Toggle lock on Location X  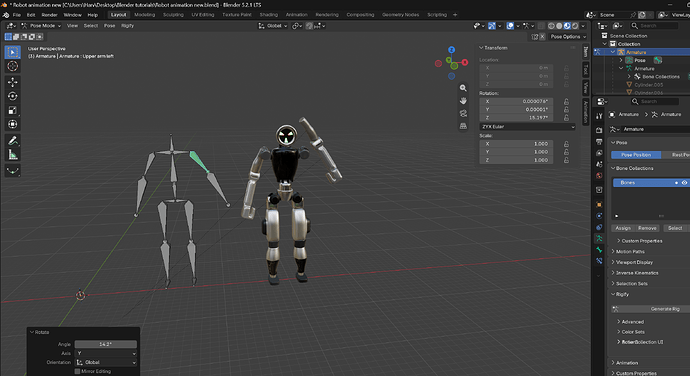coord(566,68)
